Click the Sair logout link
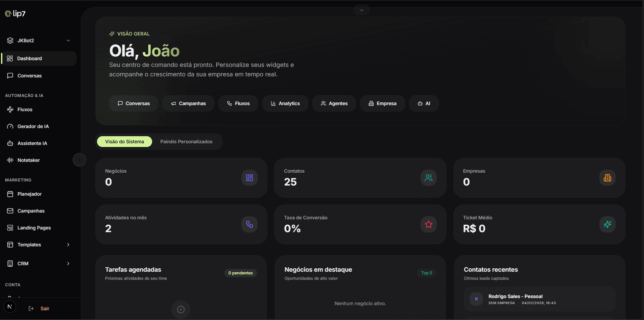644x320 pixels. (x=44, y=308)
